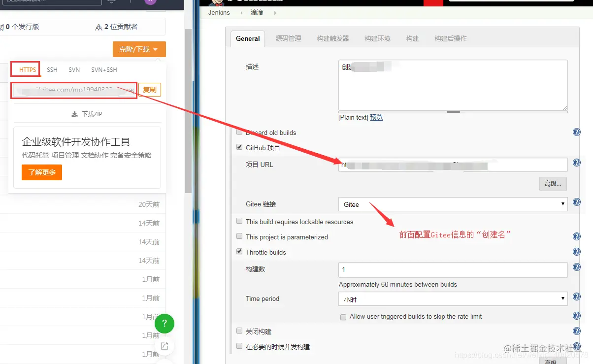Image resolution: width=593 pixels, height=364 pixels.
Task: Click the 复制 button to copy the URL
Action: coord(150,90)
